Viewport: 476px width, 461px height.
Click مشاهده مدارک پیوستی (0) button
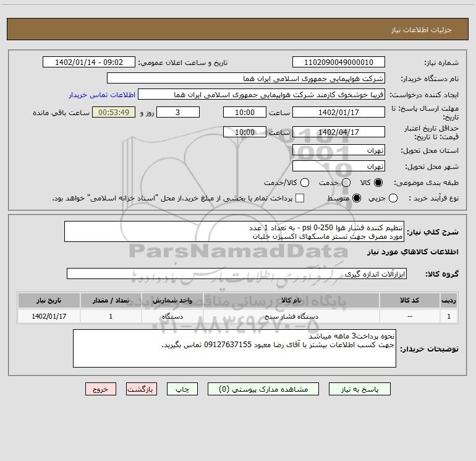263,389
